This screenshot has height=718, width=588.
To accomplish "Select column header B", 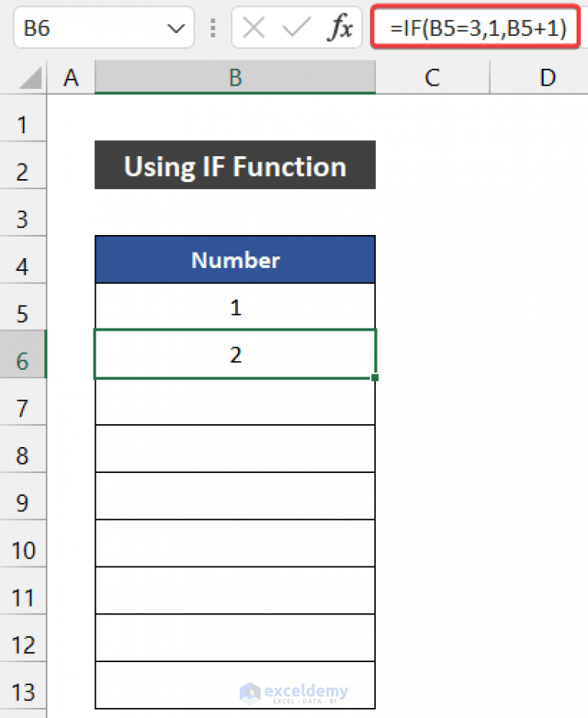I will (x=234, y=77).
